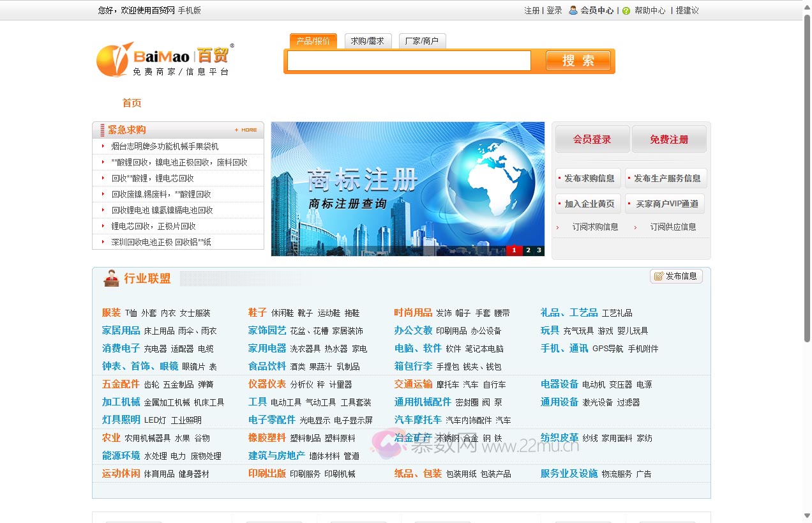Click the 订阅求购信息 link
Screen dimensions: 812x523
pyautogui.click(x=594, y=227)
